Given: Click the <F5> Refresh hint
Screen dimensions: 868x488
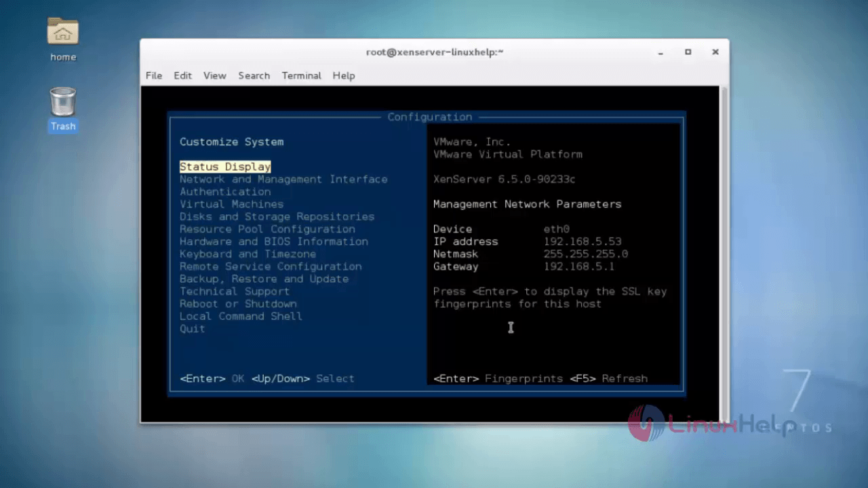Looking at the screenshot, I should tap(609, 378).
